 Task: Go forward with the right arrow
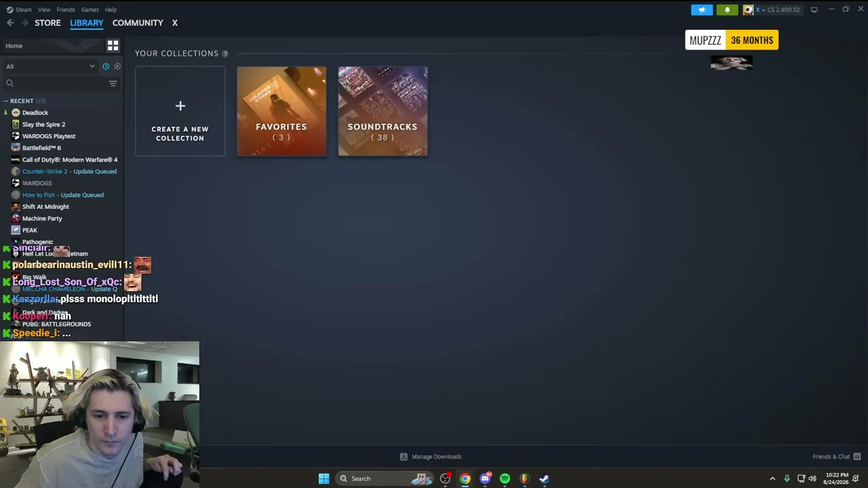[24, 23]
